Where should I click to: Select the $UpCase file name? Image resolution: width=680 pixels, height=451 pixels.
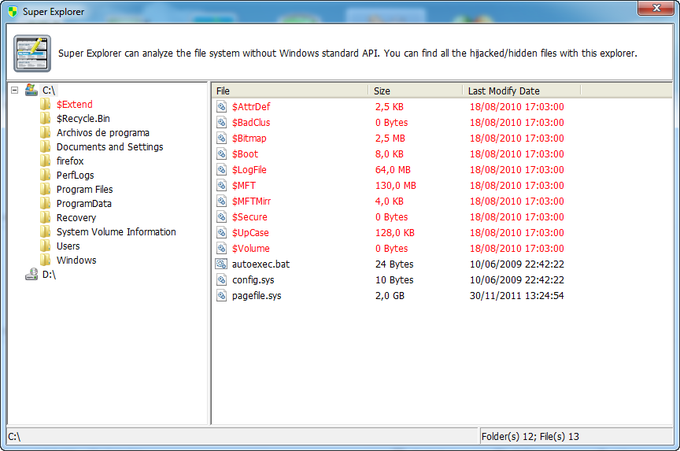pyautogui.click(x=250, y=233)
